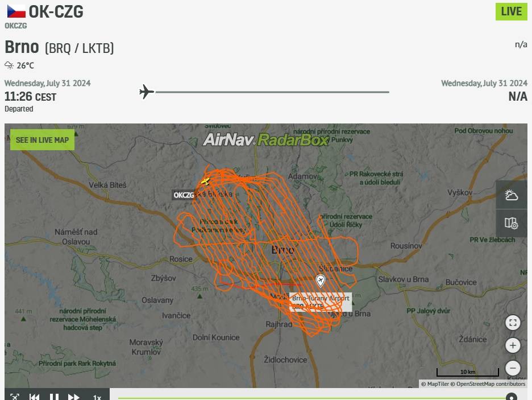
Task: Click the Slavkov u Brna map label
Action: [404, 279]
